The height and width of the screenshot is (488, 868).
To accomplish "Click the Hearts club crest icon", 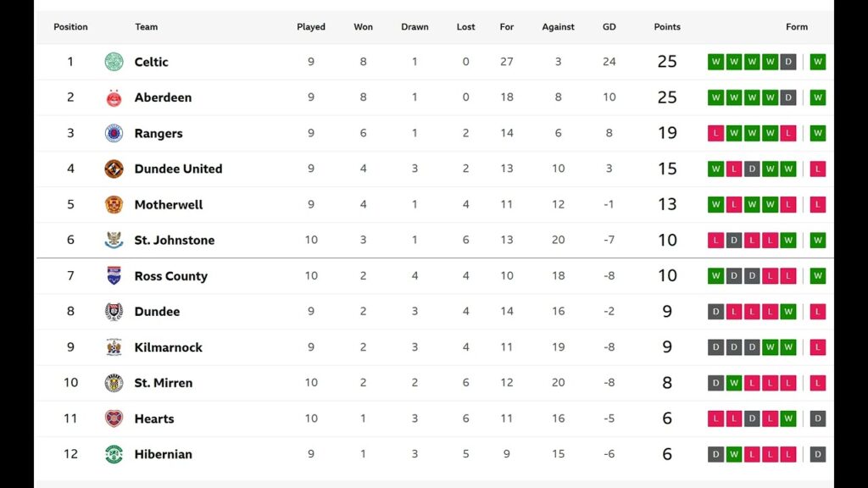I will point(114,419).
